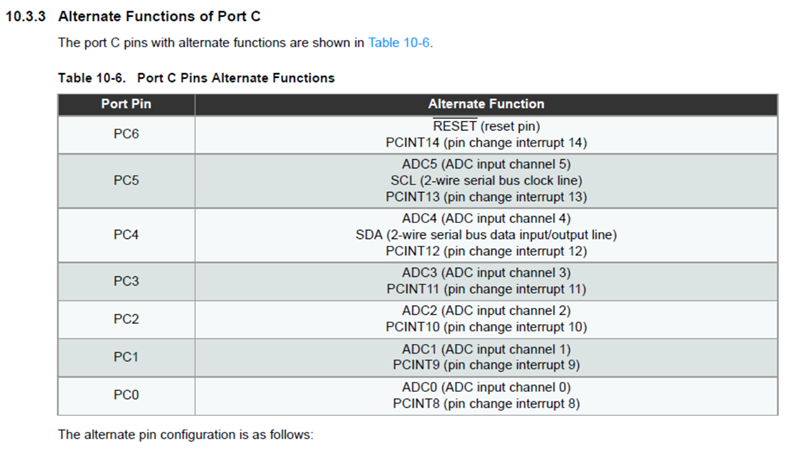
Task: Click the PCINT14 pin change interrupt text
Action: pyautogui.click(x=486, y=142)
